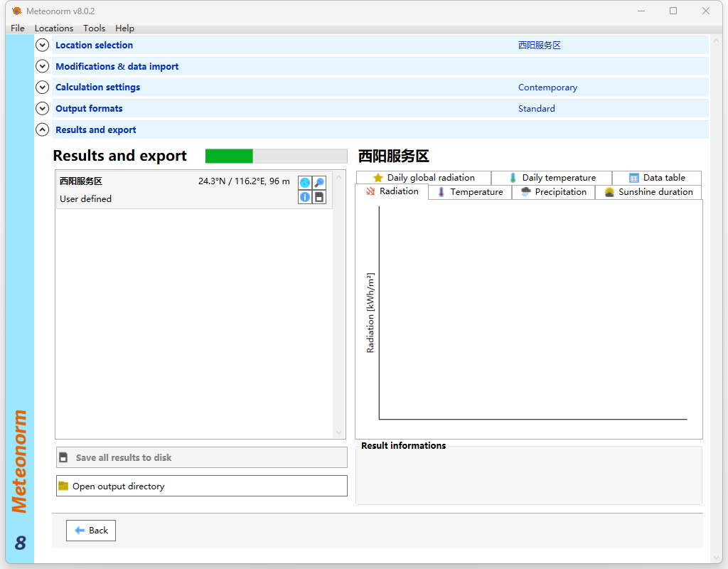The width and height of the screenshot is (728, 569).
Task: Click the Location selection heading link
Action: (x=95, y=45)
